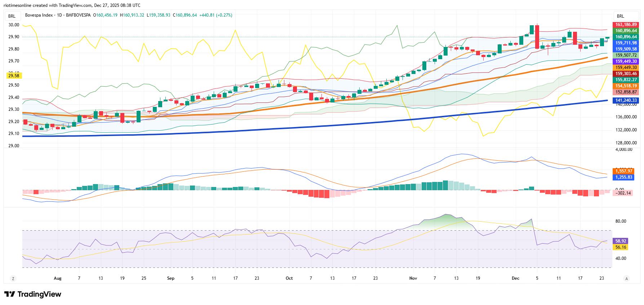The width and height of the screenshot is (644, 305).
Task: Click the 40.00 RSI scale tick
Action: (x=621, y=258)
